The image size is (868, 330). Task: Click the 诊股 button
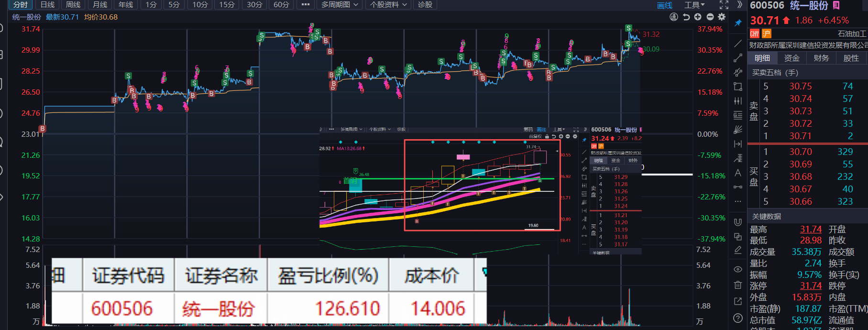[425, 5]
